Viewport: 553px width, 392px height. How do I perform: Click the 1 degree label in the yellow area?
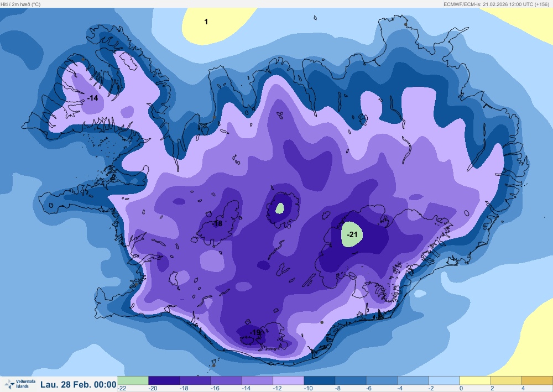click(x=206, y=22)
